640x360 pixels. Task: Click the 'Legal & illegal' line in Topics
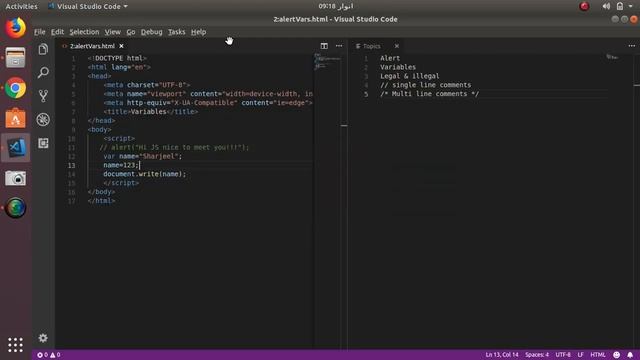point(410,76)
